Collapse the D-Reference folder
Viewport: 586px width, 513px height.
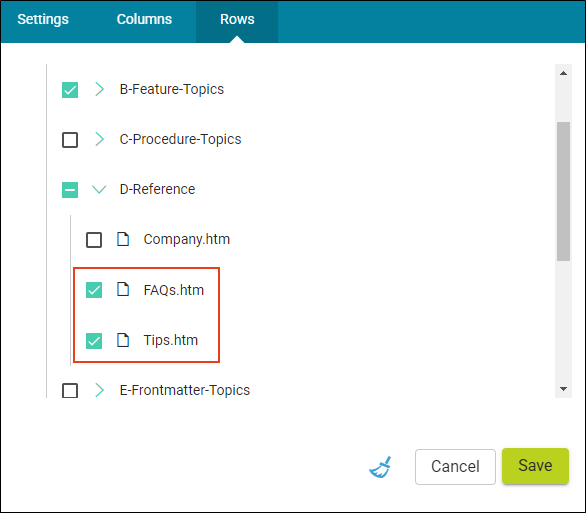pos(99,189)
